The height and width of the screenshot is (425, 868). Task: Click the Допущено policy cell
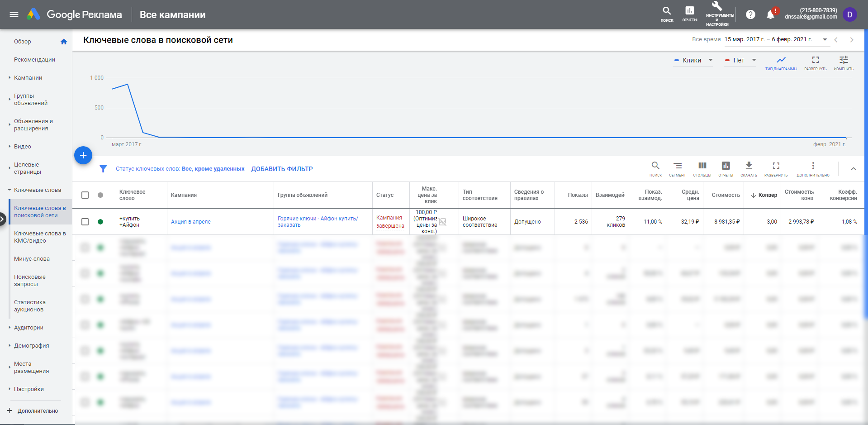click(x=527, y=222)
